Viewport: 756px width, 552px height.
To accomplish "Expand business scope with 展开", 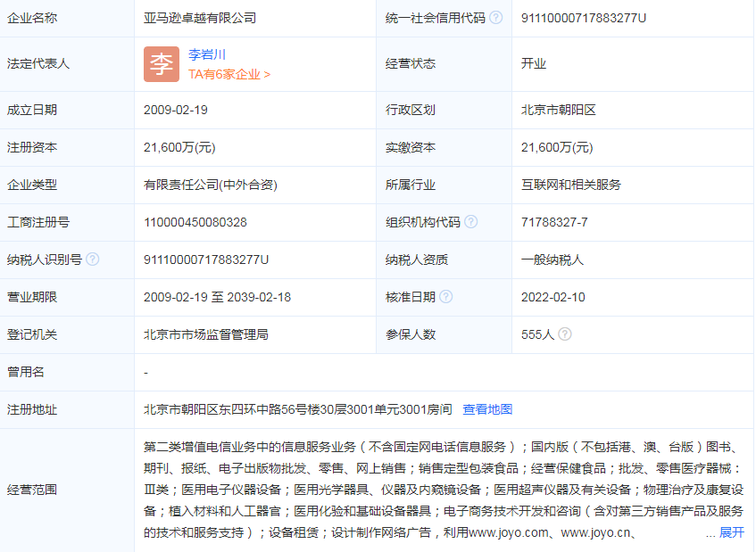I will click(x=732, y=532).
